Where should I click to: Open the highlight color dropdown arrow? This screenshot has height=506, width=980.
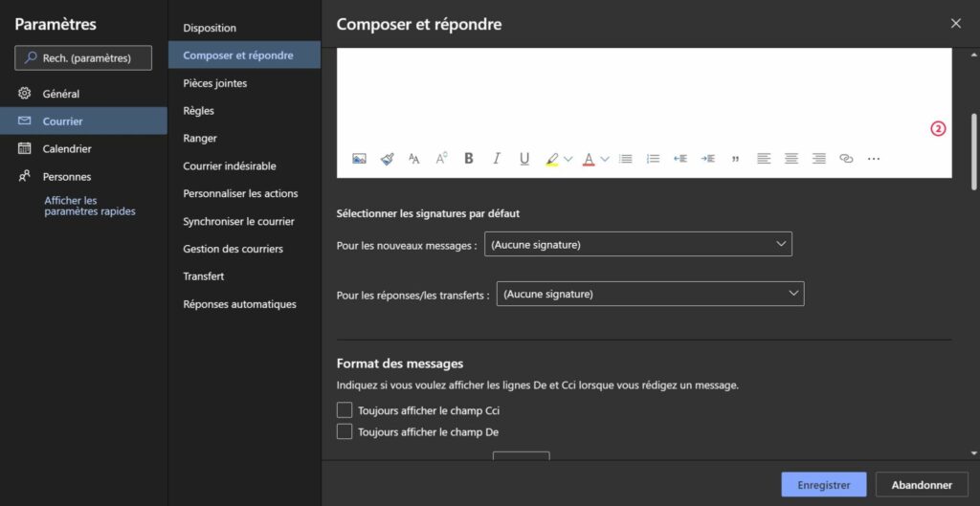[568, 159]
